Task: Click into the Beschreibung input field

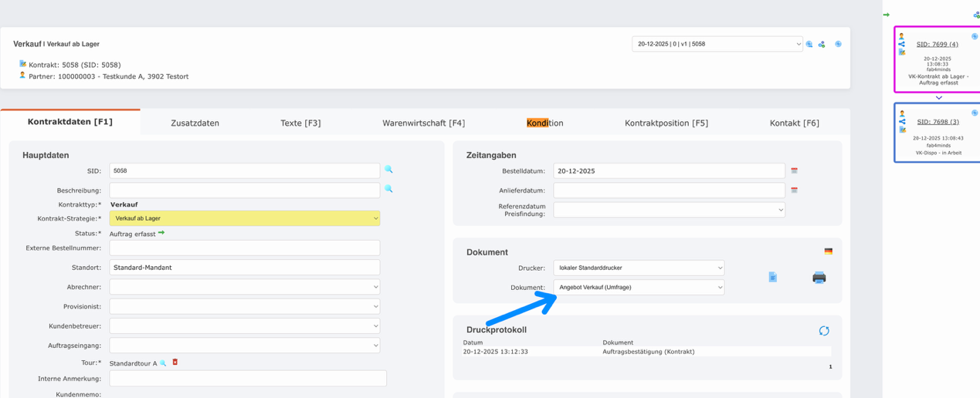Action: click(245, 190)
